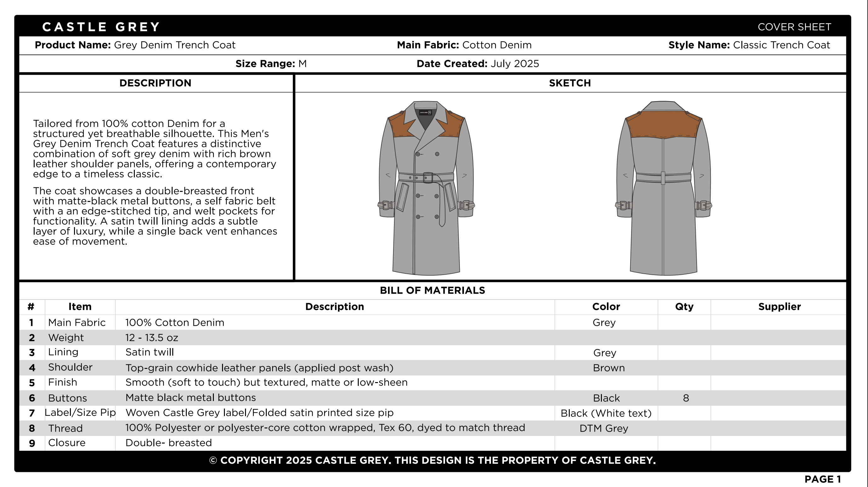
Task: Select the Buttons quantity cell showing 8
Action: pyautogui.click(x=685, y=398)
